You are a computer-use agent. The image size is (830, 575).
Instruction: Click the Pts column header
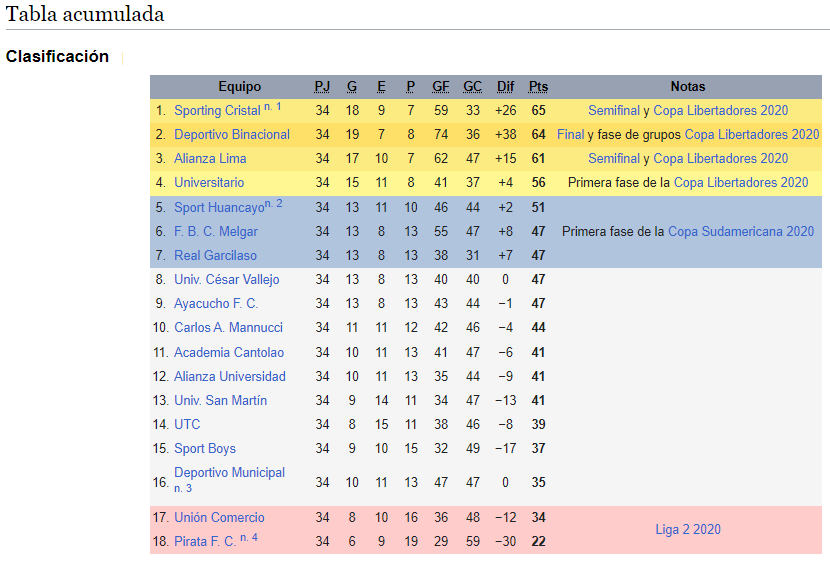coord(538,87)
